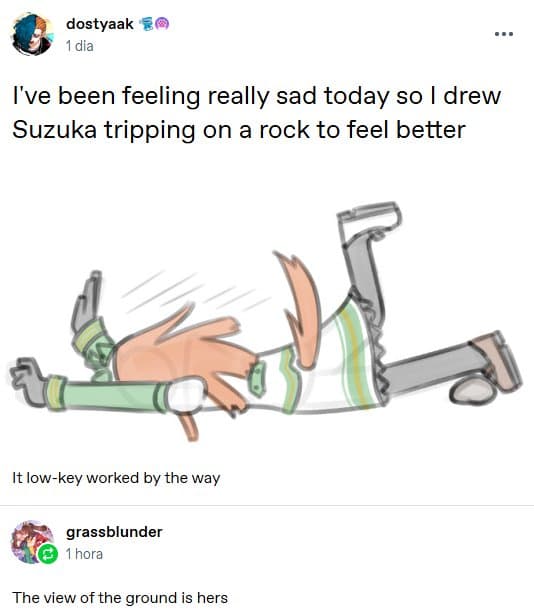Image resolution: width=534 pixels, height=615 pixels.
Task: Open the grassblunder blog name link
Action: [114, 532]
